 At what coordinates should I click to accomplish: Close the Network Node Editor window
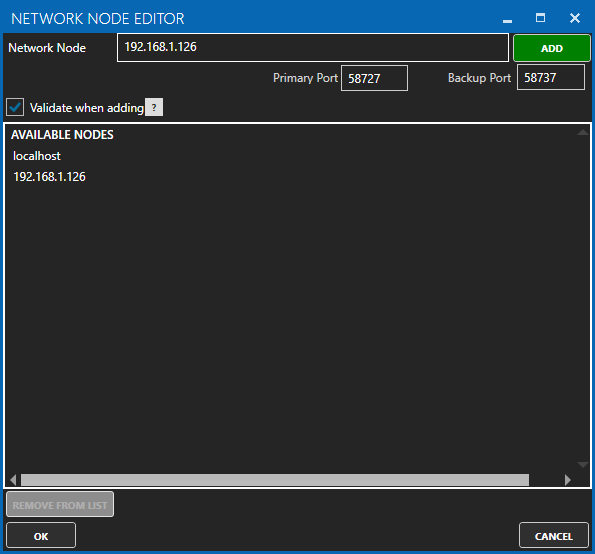tap(575, 18)
